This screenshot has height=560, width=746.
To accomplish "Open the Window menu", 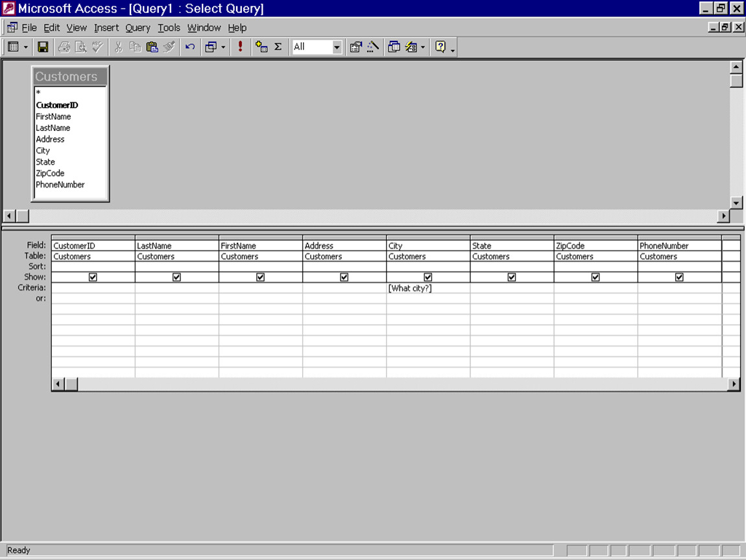I will [x=204, y=28].
